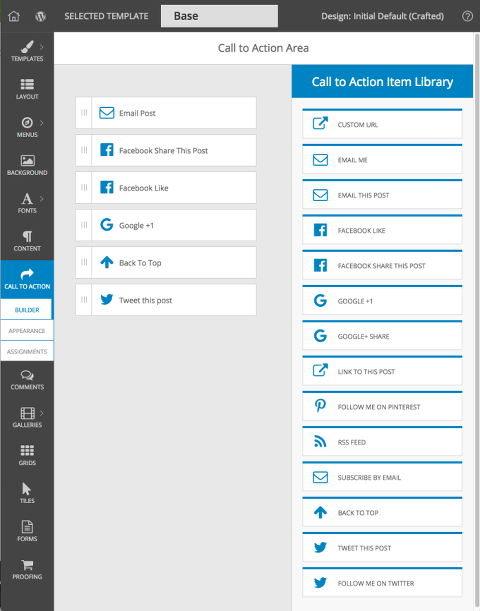Open the Layout sidebar section
This screenshot has width=480, height=611.
tap(27, 89)
